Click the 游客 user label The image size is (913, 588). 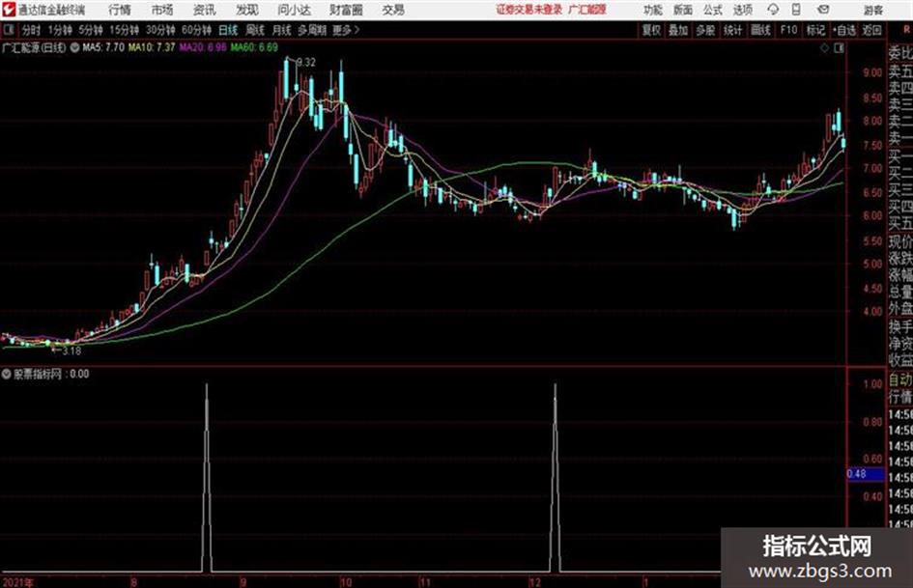tap(872, 10)
